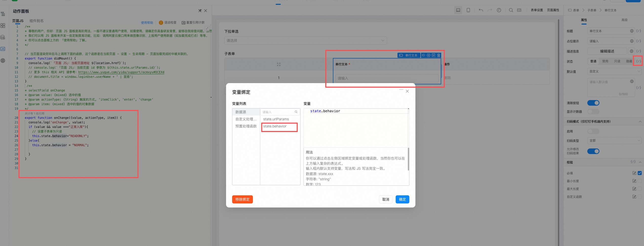Open variable binding for the placeholder field
This screenshot has width=644, height=246.
[639, 41]
